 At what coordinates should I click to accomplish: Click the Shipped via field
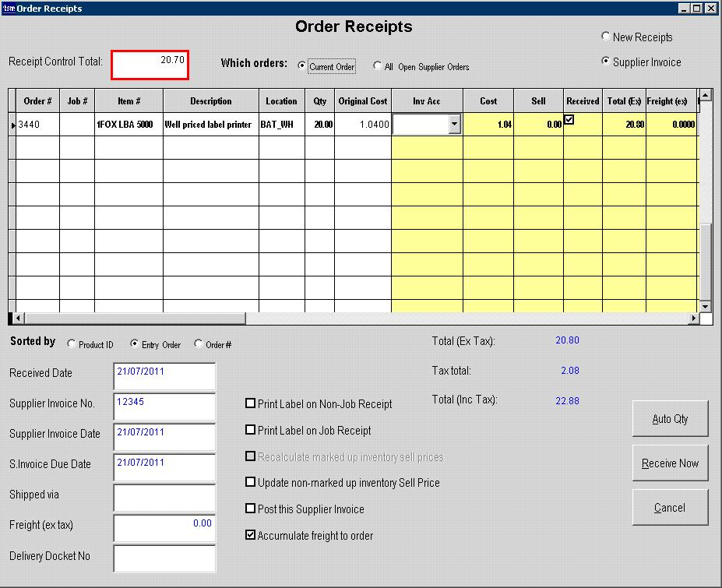(x=164, y=498)
